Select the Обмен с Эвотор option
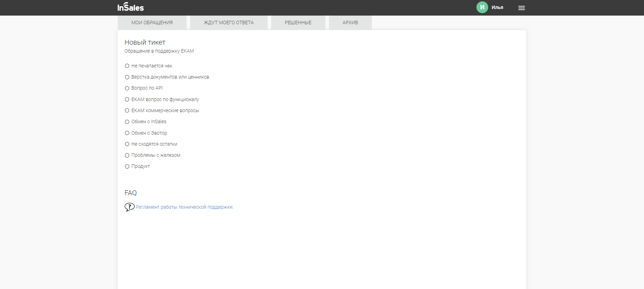Viewport: 644px width, 289px height. 127,133
